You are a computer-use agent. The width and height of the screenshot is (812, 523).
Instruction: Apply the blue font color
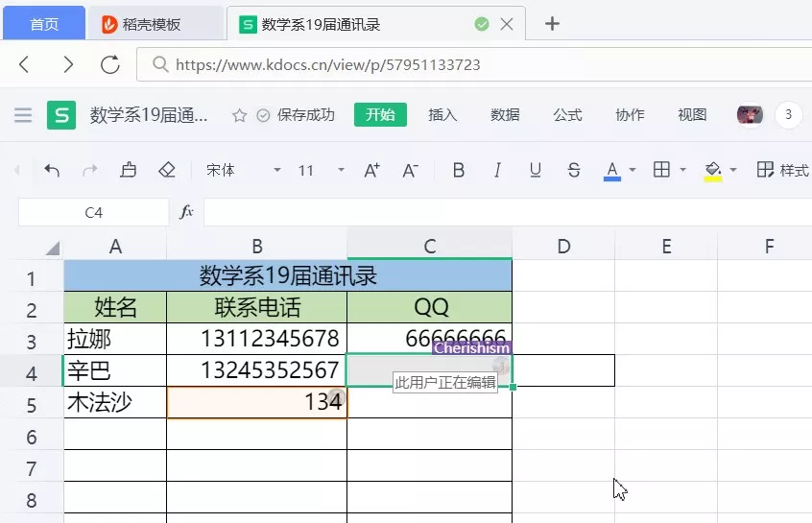coord(612,171)
